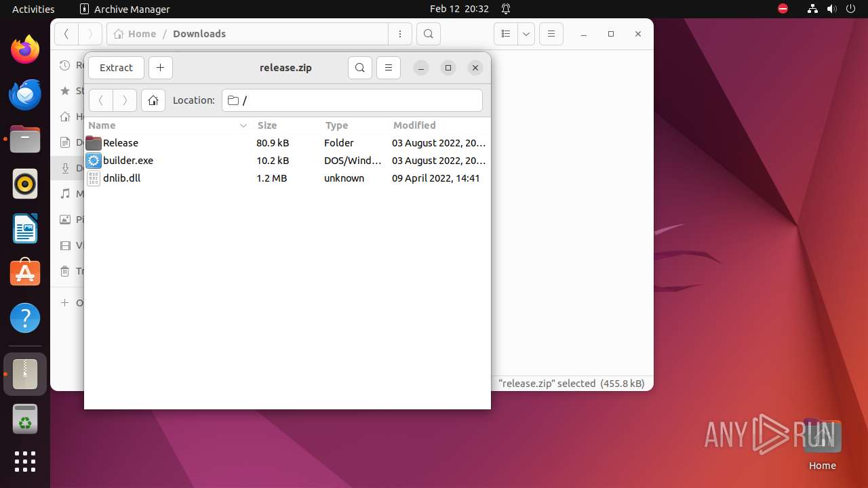Open search in the release.zip window
Screen dimensions: 868x488
360,68
